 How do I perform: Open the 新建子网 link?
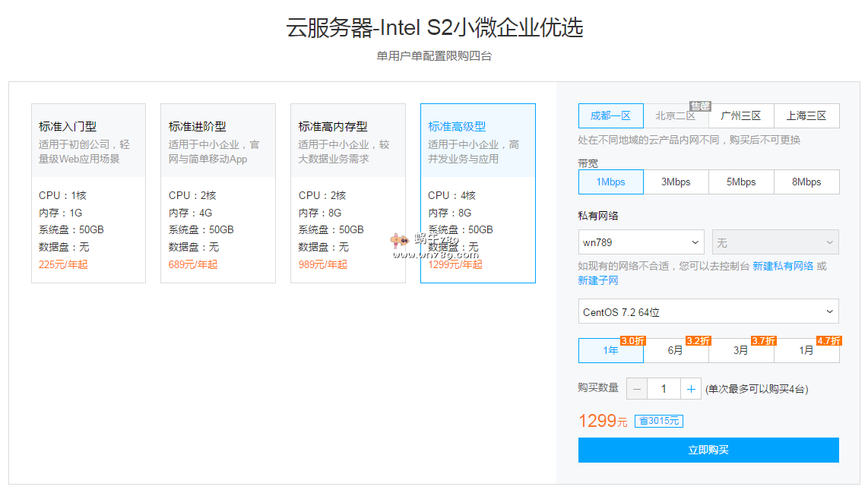tap(598, 280)
